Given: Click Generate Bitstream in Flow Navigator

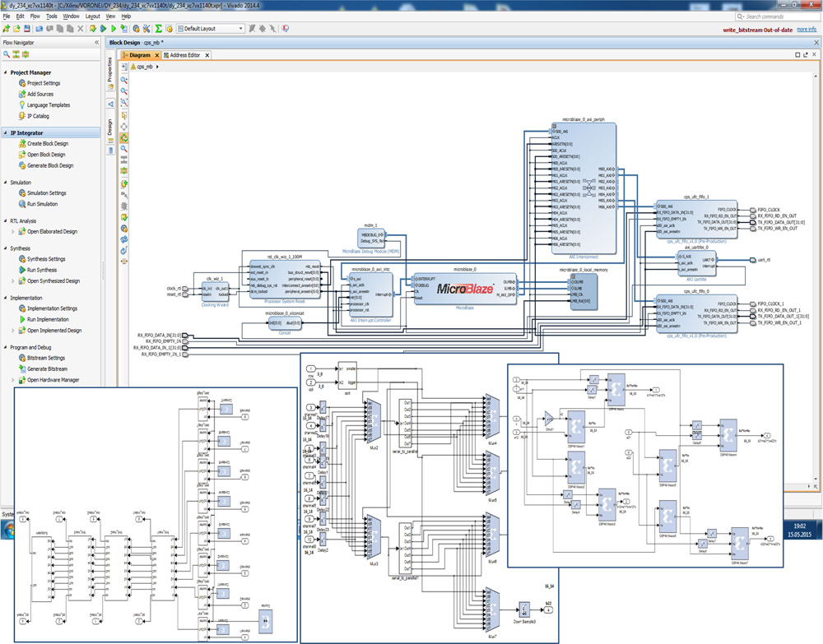Looking at the screenshot, I should [x=47, y=369].
